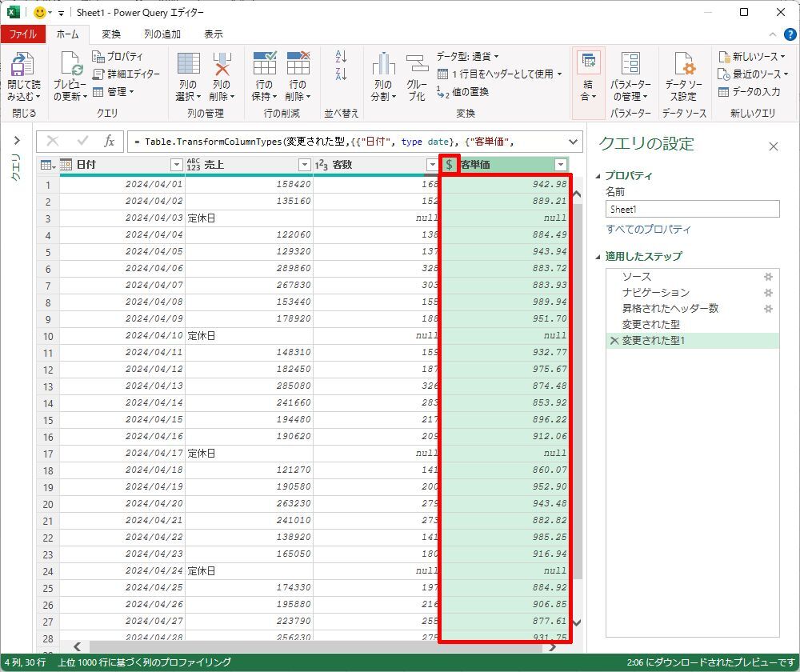This screenshot has width=800, height=672.
Task: Click the 名前 input field containing Sheet1
Action: 692,209
